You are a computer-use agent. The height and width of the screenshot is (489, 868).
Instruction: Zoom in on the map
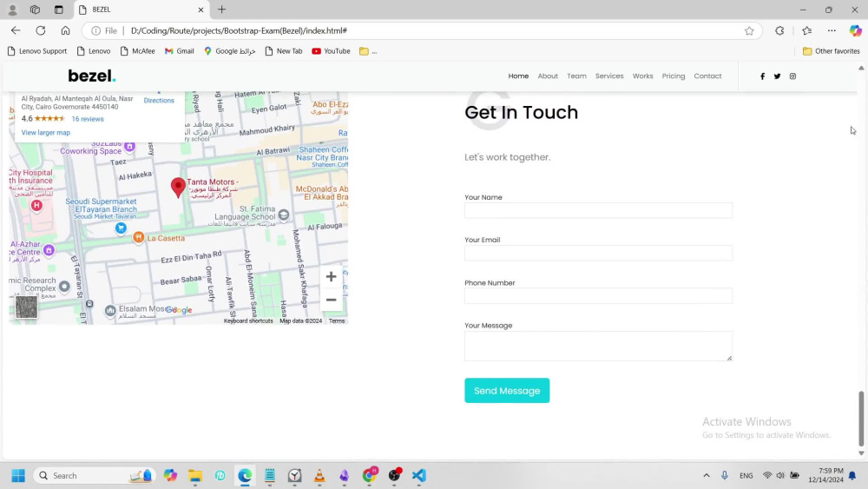331,277
